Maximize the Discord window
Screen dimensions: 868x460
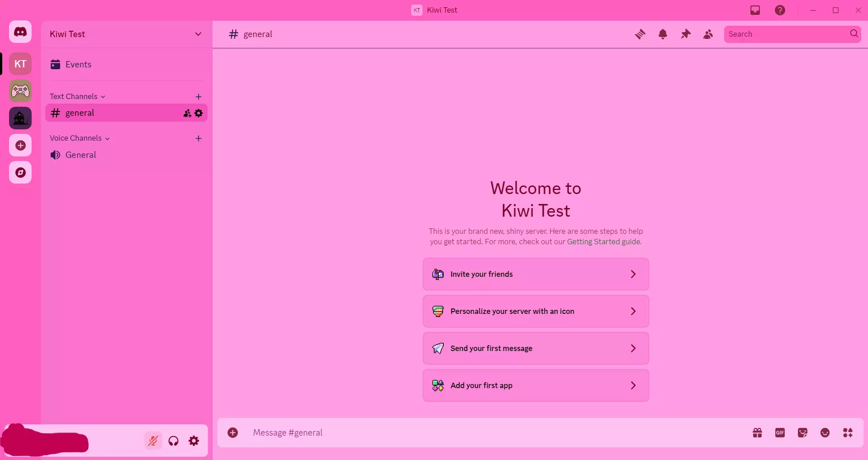[x=835, y=10]
